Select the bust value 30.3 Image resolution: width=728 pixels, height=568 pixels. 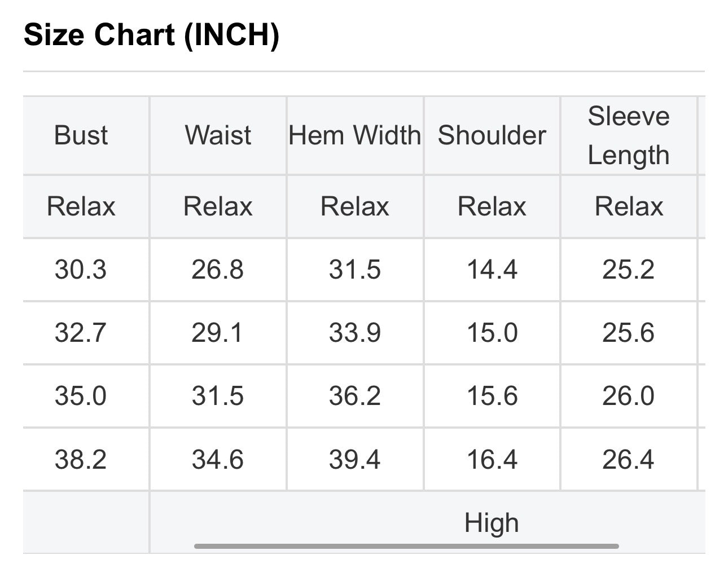(81, 270)
